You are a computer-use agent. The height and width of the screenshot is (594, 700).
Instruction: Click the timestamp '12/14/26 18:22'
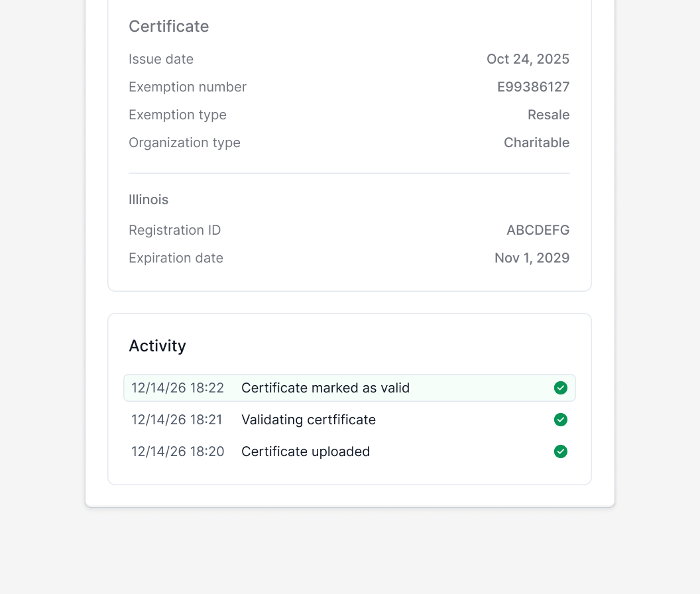[177, 388]
